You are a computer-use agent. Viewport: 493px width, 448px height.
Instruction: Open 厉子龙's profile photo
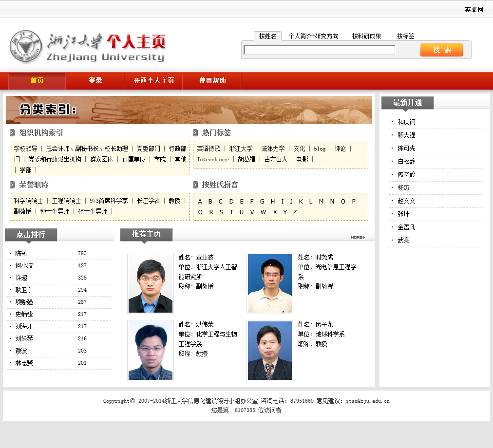(x=270, y=350)
